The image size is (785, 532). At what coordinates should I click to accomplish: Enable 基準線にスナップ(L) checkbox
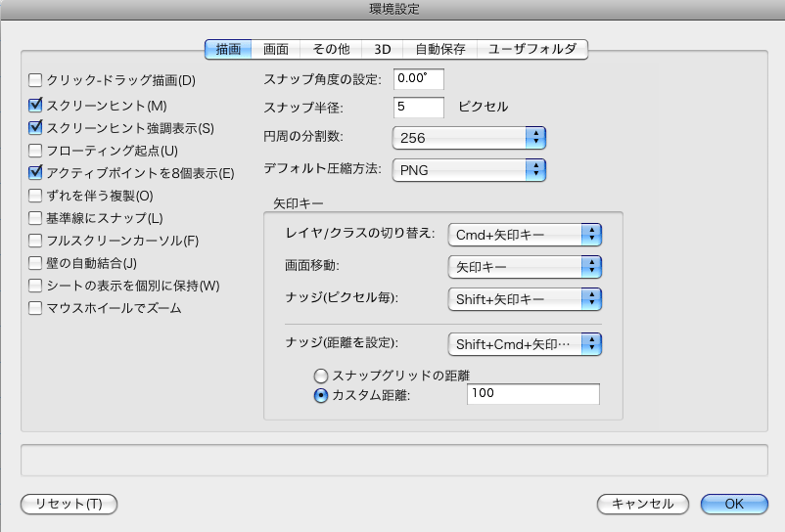click(36, 218)
